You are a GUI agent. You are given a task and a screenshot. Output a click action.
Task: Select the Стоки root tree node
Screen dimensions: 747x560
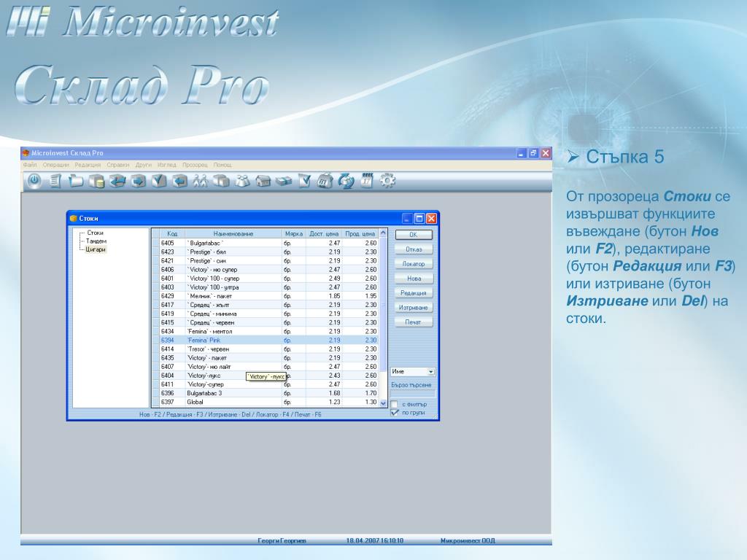click(95, 233)
